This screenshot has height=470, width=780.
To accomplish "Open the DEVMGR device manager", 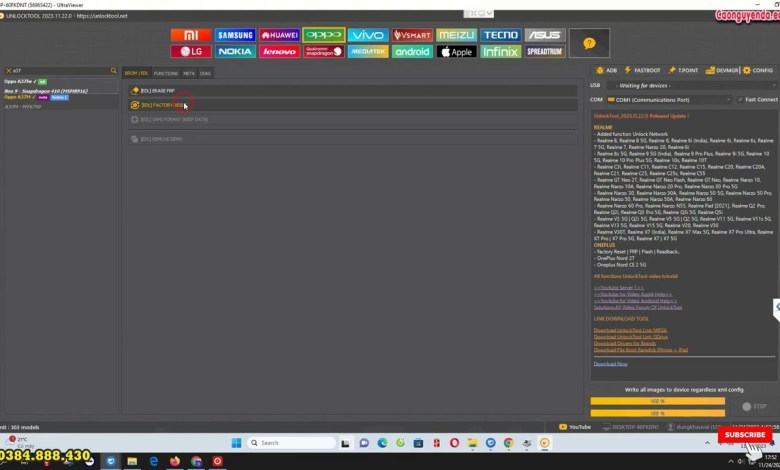I will coord(722,71).
